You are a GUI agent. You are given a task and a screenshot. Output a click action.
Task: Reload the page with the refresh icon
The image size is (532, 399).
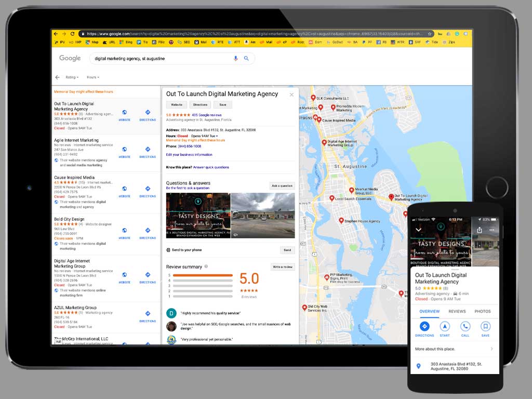click(72, 34)
